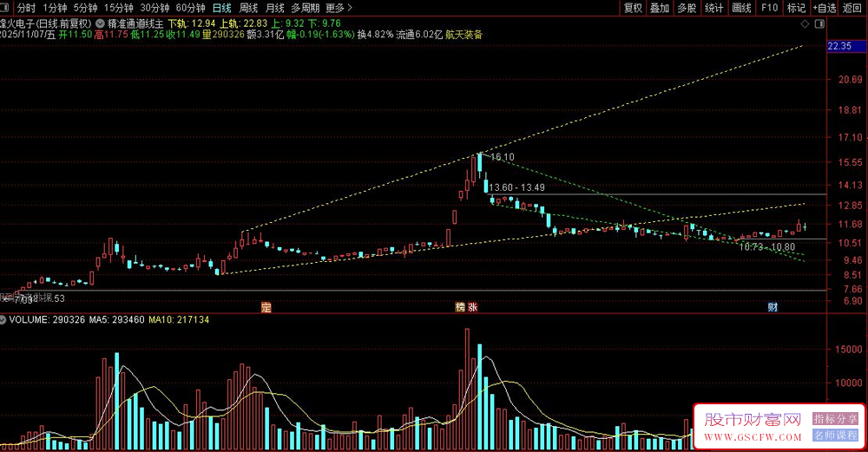Open the indicator dropdown circle beside 精准通道线主
The width and height of the screenshot is (868, 452).
(x=100, y=23)
